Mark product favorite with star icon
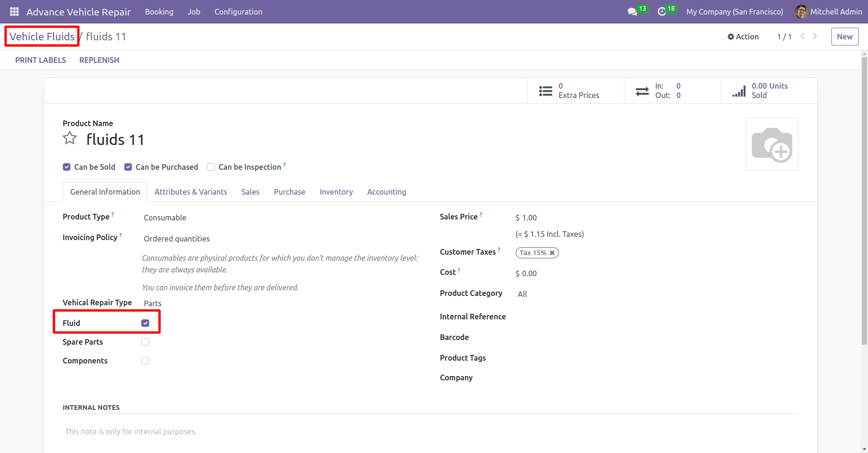Viewport: 868px width, 453px height. coord(70,138)
